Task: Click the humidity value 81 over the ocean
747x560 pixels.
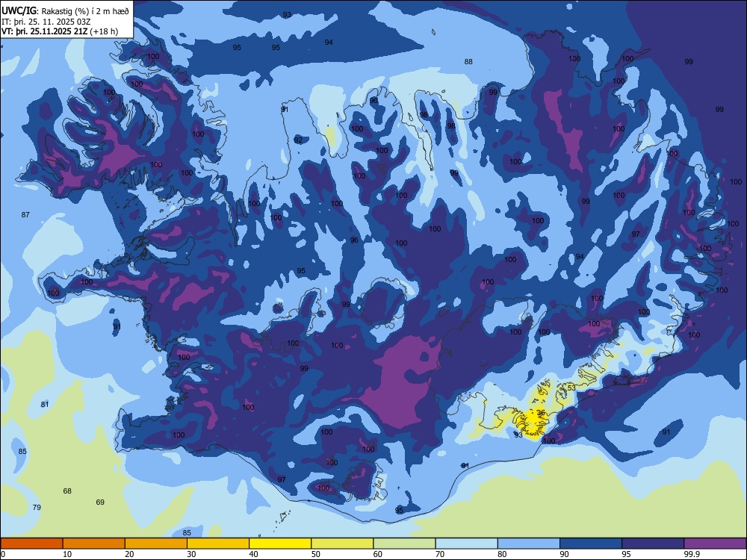Action: pyautogui.click(x=44, y=404)
